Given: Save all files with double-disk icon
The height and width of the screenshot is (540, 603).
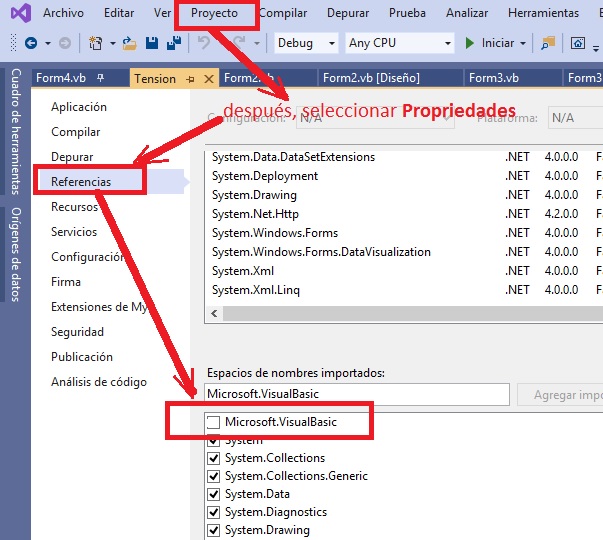Looking at the screenshot, I should (174, 43).
